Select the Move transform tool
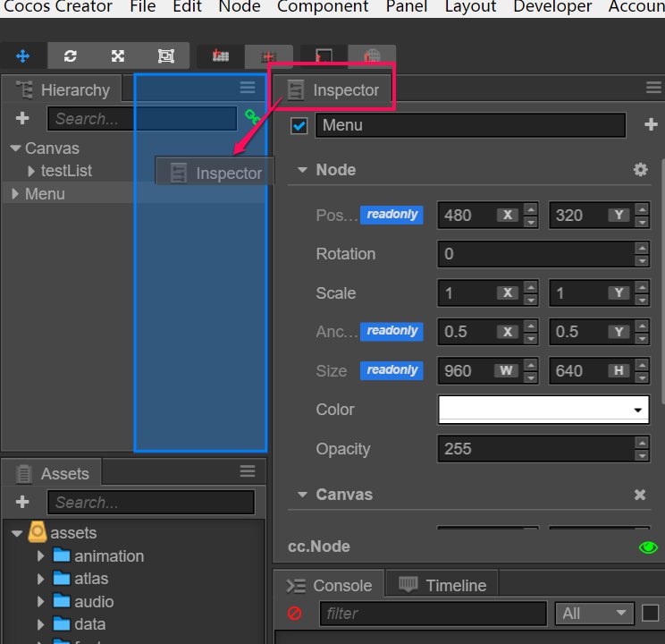Screen dimensions: 665x644 pos(23,55)
